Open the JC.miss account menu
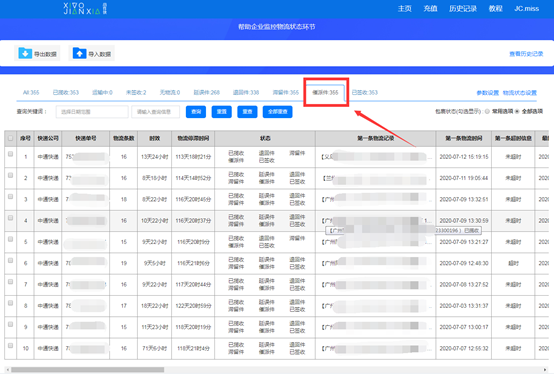This screenshot has width=554, height=374. tap(526, 8)
